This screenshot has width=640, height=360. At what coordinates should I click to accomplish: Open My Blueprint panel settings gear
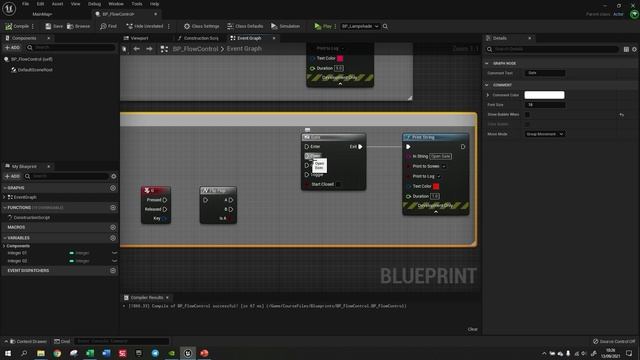pos(114,176)
